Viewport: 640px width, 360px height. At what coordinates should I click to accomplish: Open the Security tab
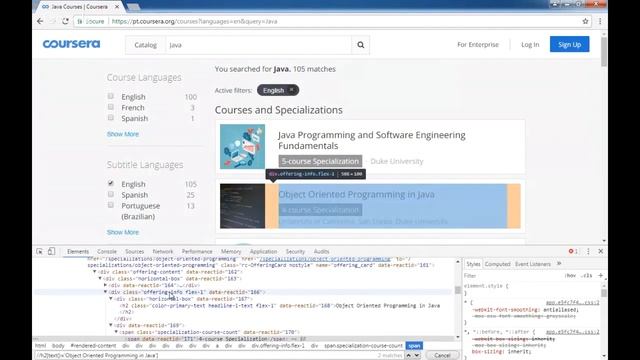[x=295, y=251]
